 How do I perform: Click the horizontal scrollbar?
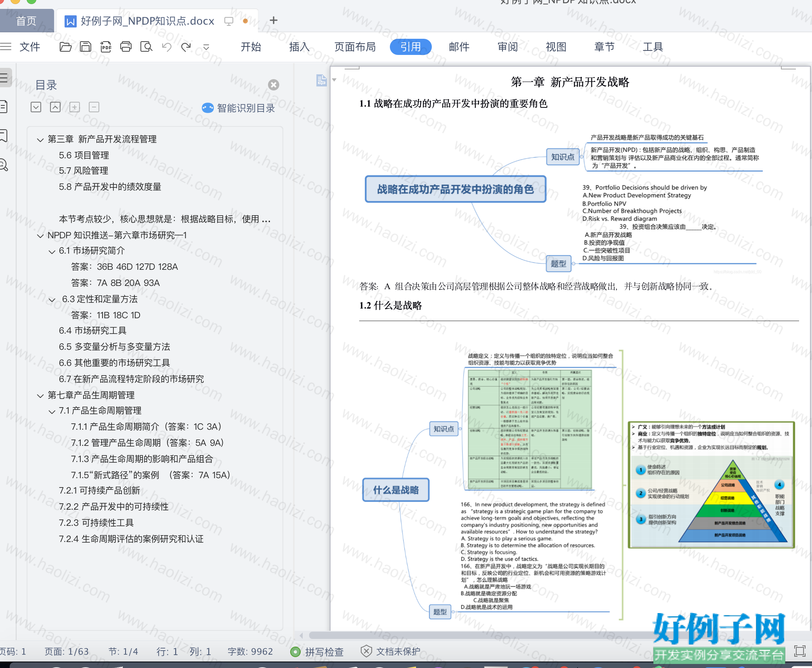pyautogui.click(x=480, y=635)
